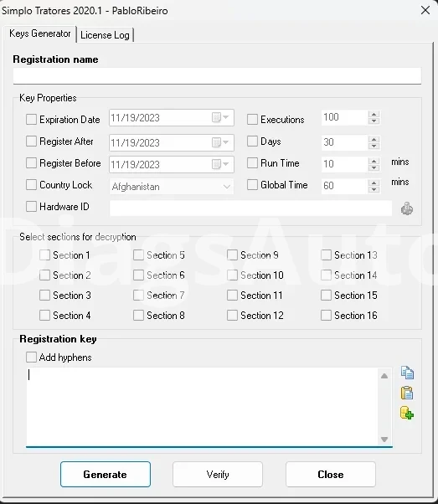Image resolution: width=438 pixels, height=504 pixels.
Task: Click the Hardware ID text field
Action: point(251,208)
